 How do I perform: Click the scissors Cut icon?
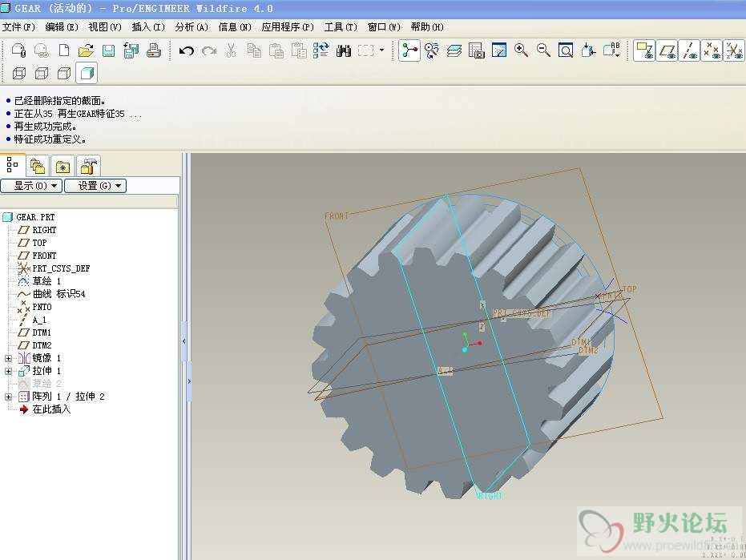[x=232, y=50]
